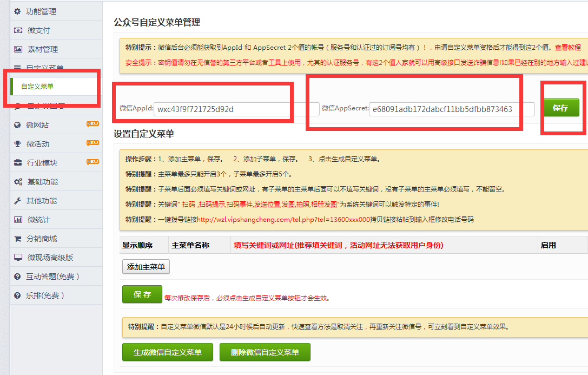Click the monitor icon for 微现场高级版
Viewport: 588px width, 375px height.
18,258
